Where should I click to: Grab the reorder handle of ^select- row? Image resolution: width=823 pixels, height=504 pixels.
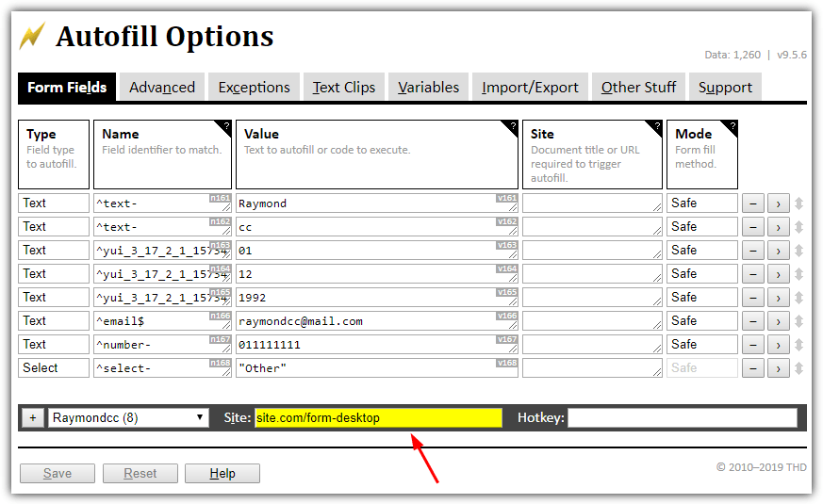[798, 368]
